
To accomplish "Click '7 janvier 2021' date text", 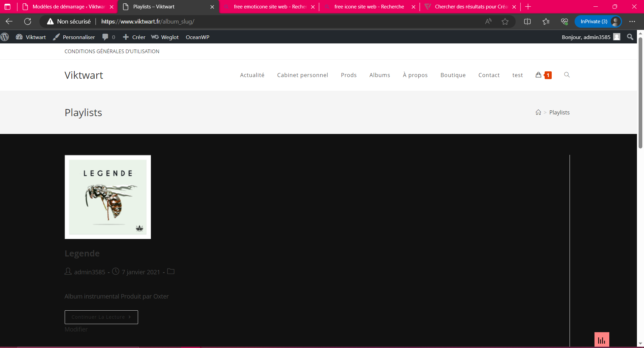I will [x=141, y=272].
